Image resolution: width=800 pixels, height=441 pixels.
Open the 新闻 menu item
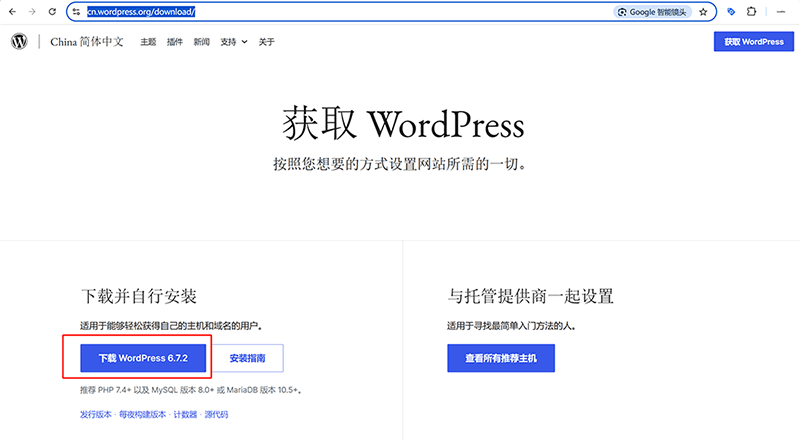pos(202,42)
